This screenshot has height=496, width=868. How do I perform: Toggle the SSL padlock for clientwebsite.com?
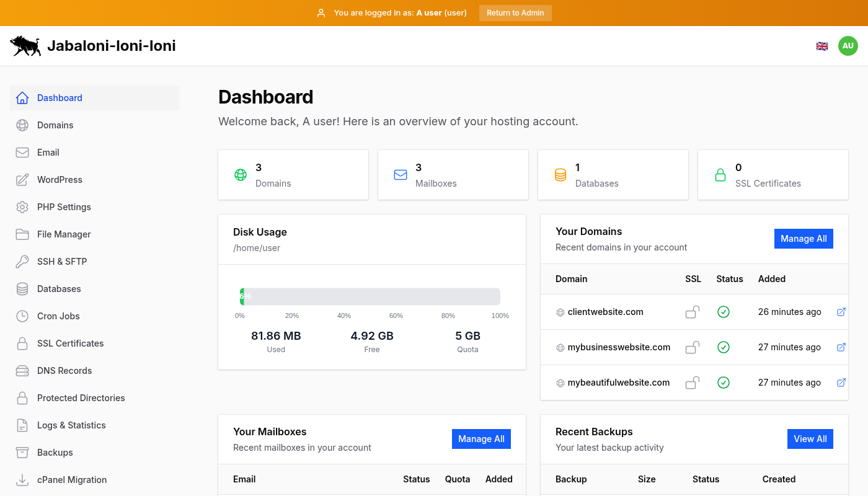coord(693,312)
